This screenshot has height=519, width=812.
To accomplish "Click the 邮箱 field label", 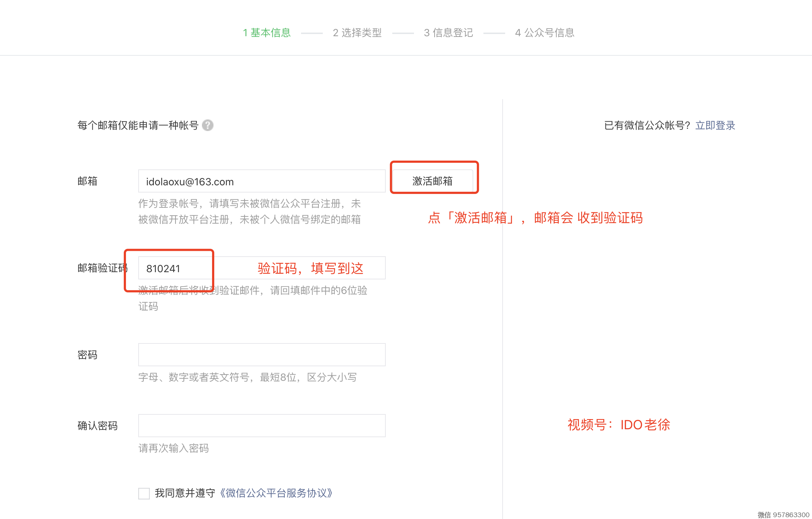I will pyautogui.click(x=88, y=181).
